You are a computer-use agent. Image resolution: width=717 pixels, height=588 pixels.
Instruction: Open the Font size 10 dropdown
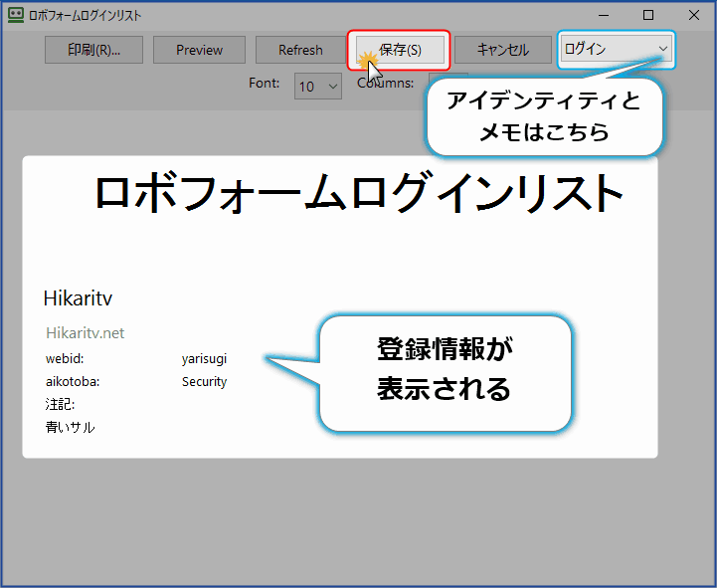[318, 86]
